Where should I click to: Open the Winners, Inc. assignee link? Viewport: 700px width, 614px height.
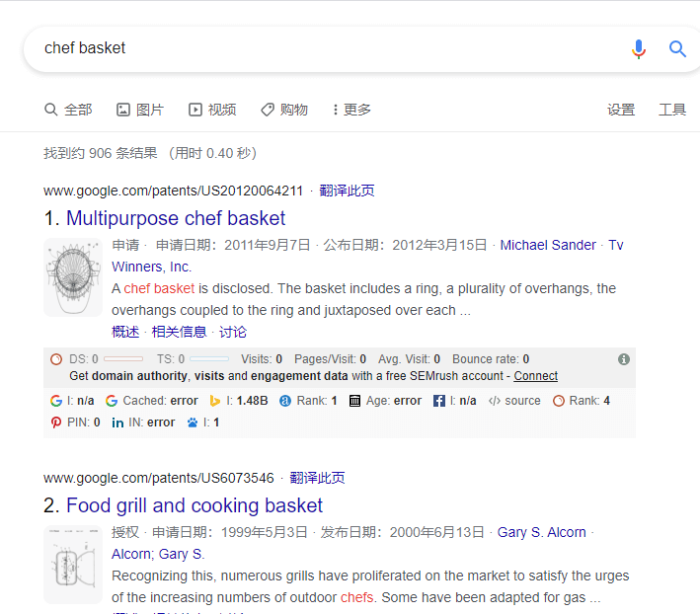151,267
